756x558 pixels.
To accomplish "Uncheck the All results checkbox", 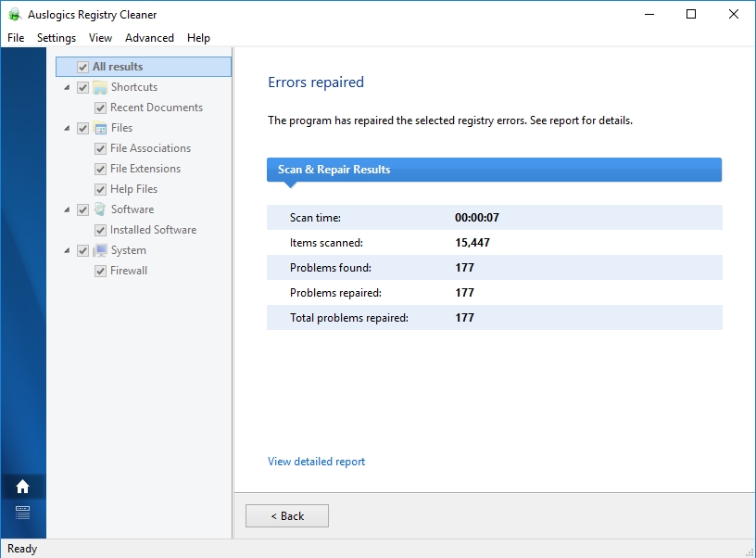I will tap(83, 67).
